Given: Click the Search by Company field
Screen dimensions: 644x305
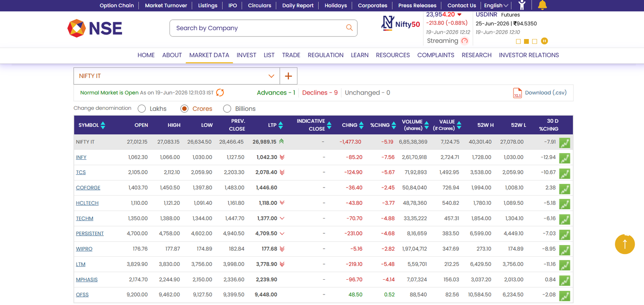Looking at the screenshot, I should tap(258, 28).
